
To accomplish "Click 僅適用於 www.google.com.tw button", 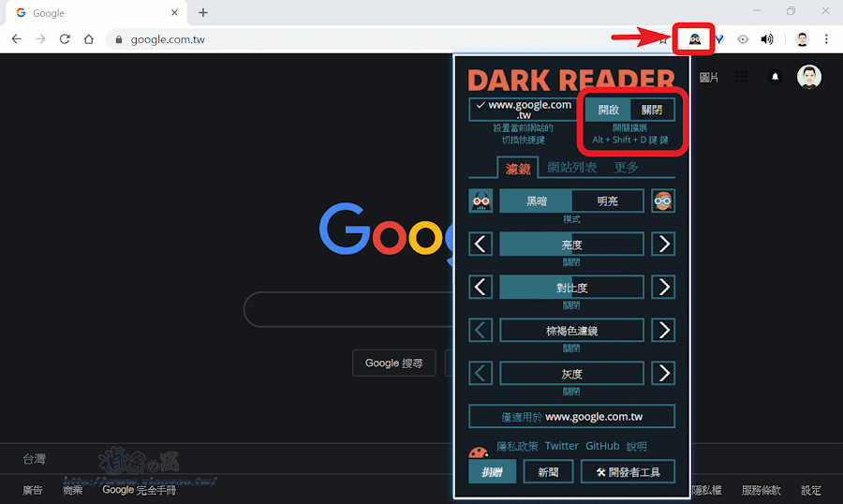I will 571,416.
